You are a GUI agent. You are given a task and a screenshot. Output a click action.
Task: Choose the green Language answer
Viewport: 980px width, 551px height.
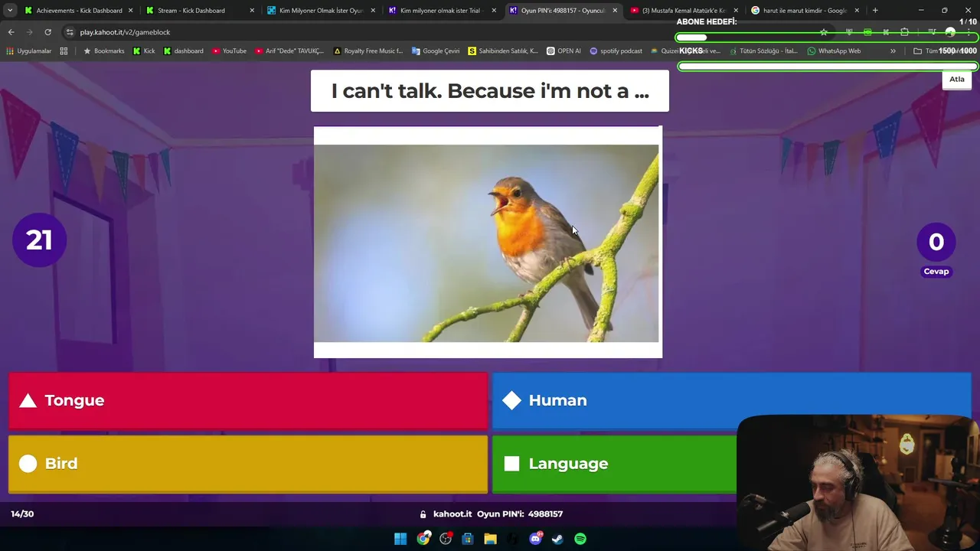tap(614, 464)
